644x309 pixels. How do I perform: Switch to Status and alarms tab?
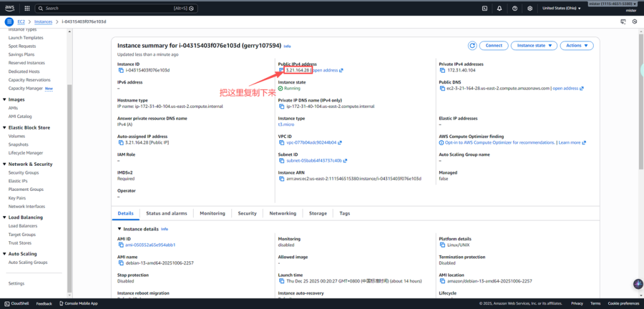[166, 214]
